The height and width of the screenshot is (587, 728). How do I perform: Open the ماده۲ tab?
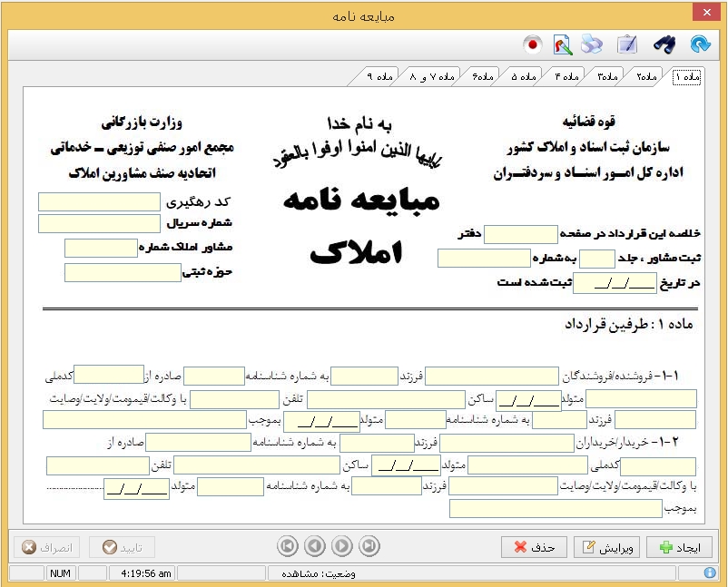[645, 76]
